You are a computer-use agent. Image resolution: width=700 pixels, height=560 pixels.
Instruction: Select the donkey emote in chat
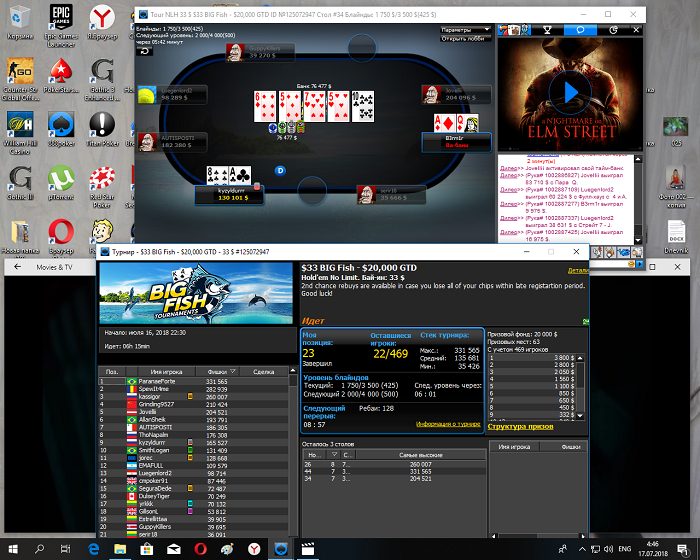coord(610,253)
